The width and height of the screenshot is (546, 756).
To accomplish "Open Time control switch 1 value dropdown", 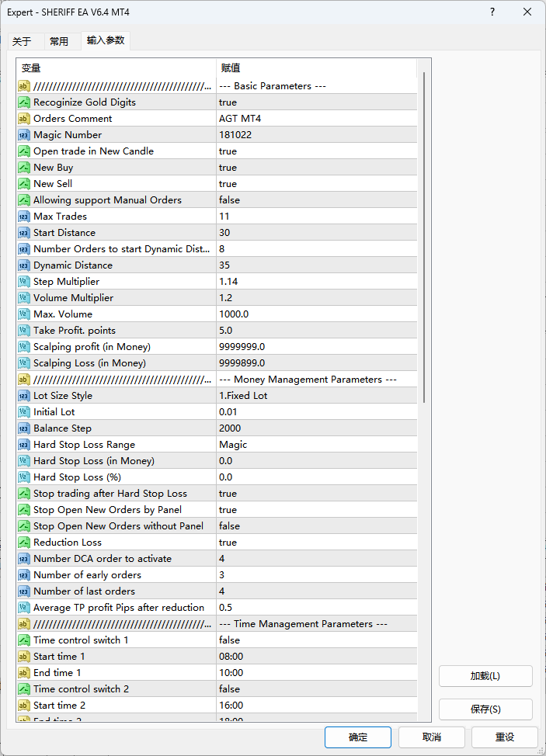I will pos(316,640).
